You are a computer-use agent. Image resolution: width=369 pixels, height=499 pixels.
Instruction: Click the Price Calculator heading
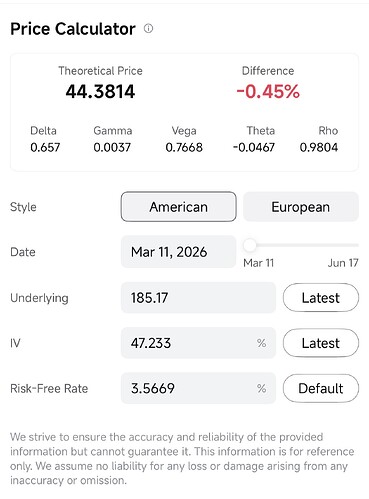point(73,29)
